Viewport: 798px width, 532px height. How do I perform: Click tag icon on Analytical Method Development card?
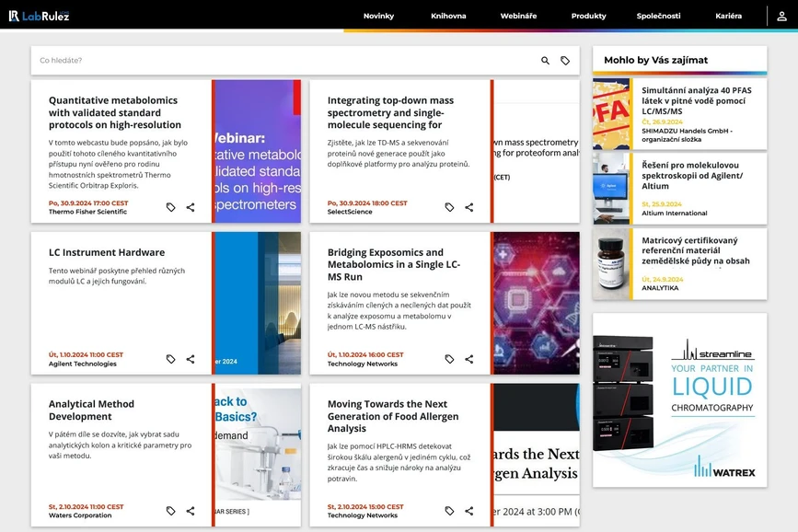point(171,511)
